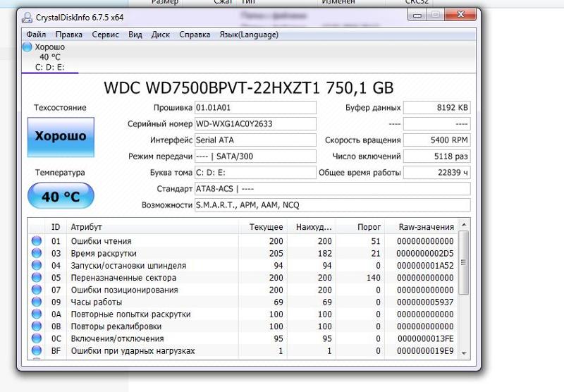Select Повторы рекалибровки attribute name
This screenshot has height=392, width=564.
(116, 326)
